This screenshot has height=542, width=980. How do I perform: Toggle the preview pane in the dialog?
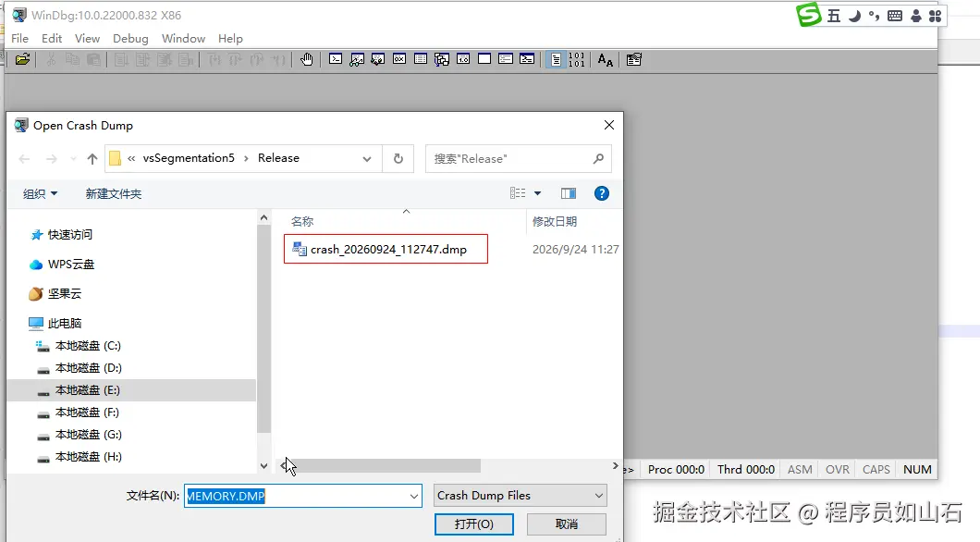point(569,193)
